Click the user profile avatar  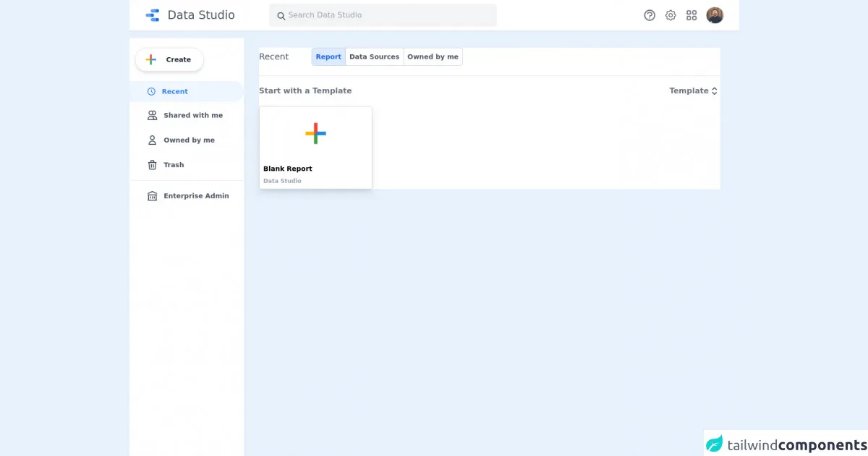point(715,15)
